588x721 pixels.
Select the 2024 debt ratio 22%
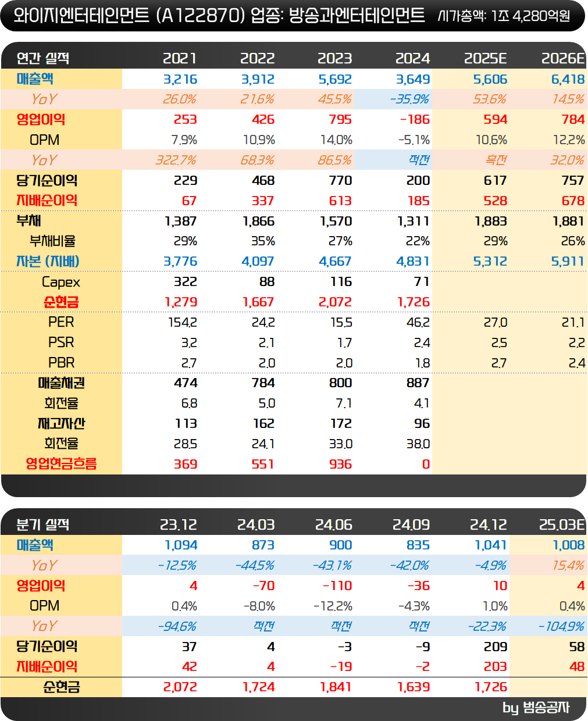[x=418, y=241]
